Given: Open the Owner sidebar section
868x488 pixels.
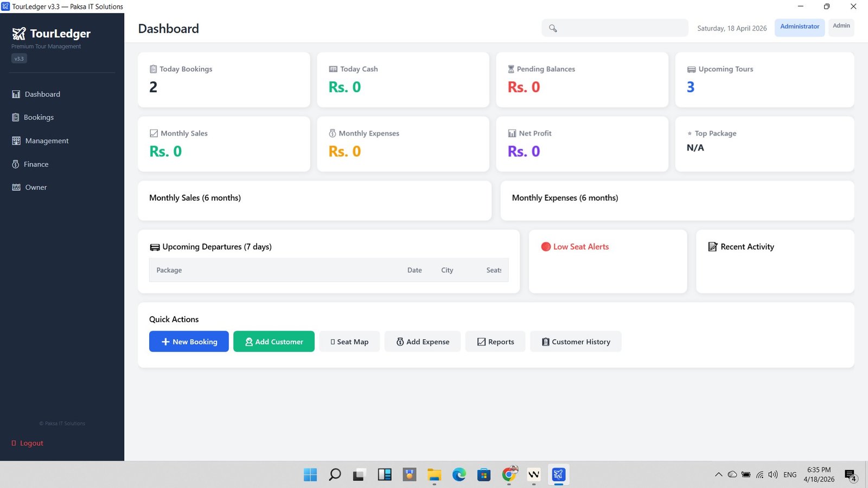Looking at the screenshot, I should coord(36,188).
